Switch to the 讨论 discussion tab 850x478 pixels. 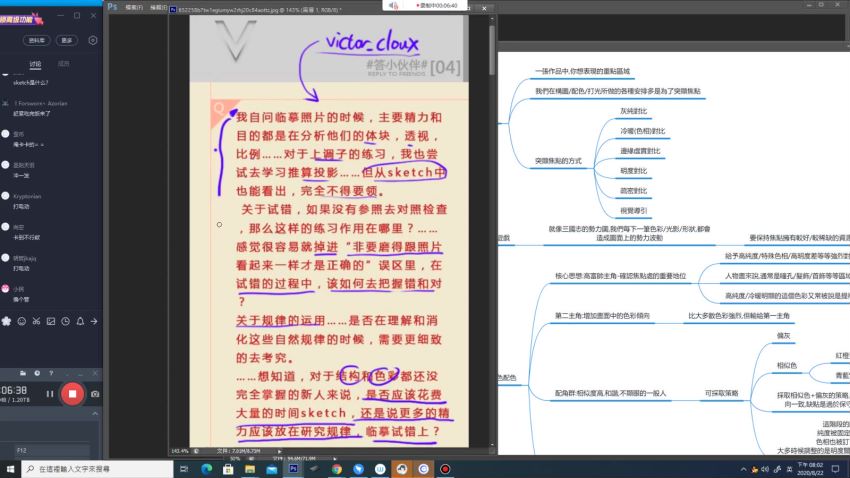click(x=35, y=64)
